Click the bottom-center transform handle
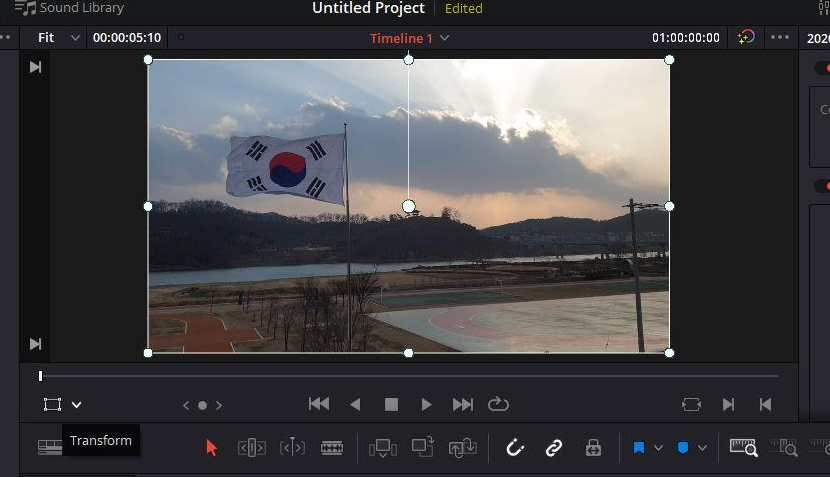Screen dimensions: 830x477 pos(409,353)
